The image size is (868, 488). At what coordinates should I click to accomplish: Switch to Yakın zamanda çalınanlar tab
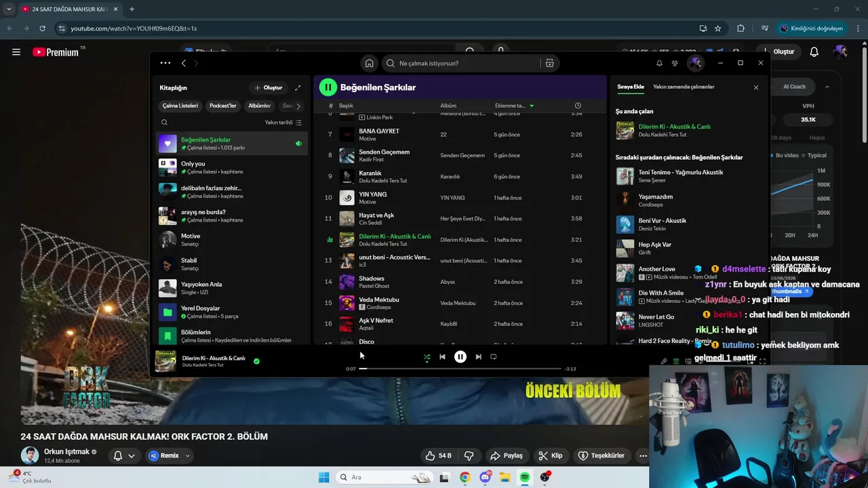point(684,87)
